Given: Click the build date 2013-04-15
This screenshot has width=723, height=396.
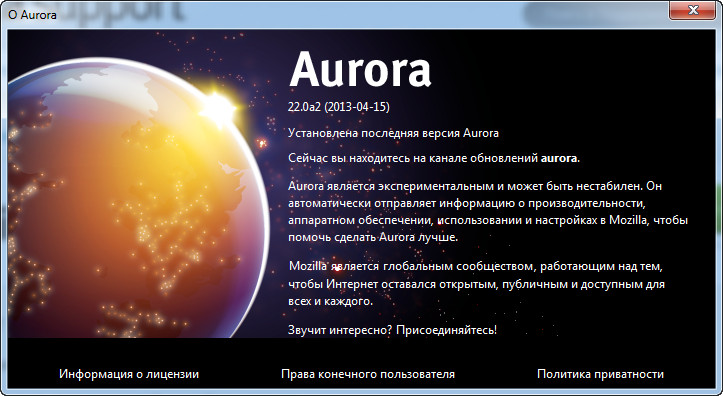Looking at the screenshot, I should [357, 107].
